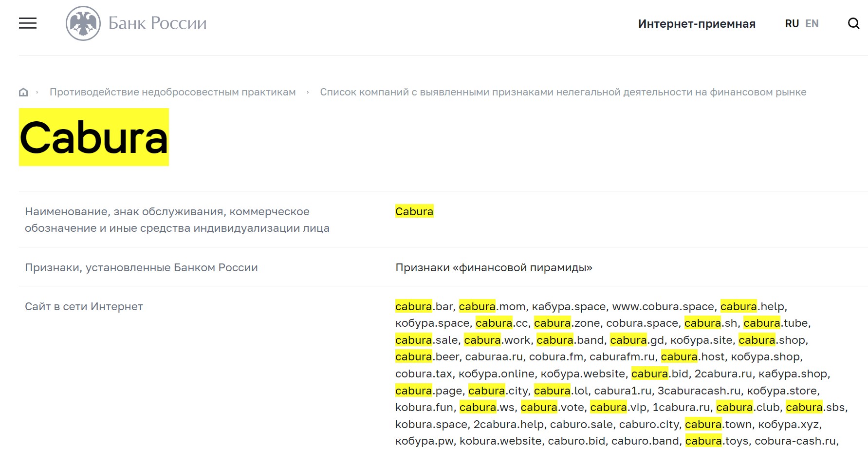This screenshot has height=449, width=868.
Task: Click the 2cabura.ru domain text
Action: coord(723,374)
